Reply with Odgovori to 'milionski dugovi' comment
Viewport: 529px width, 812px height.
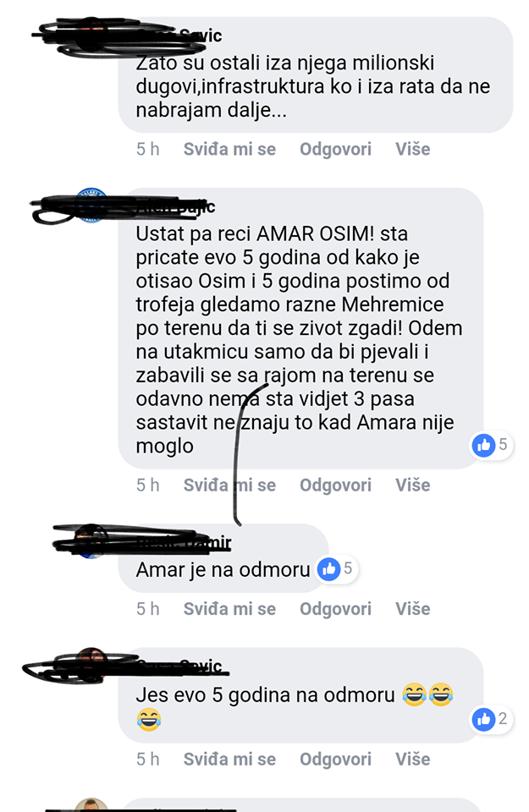point(336,149)
